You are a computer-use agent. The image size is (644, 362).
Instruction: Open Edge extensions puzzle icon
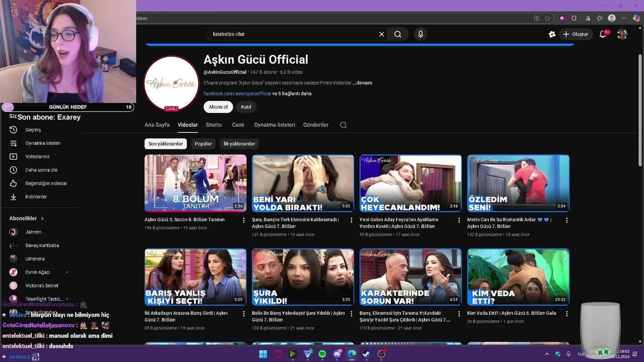click(x=574, y=18)
